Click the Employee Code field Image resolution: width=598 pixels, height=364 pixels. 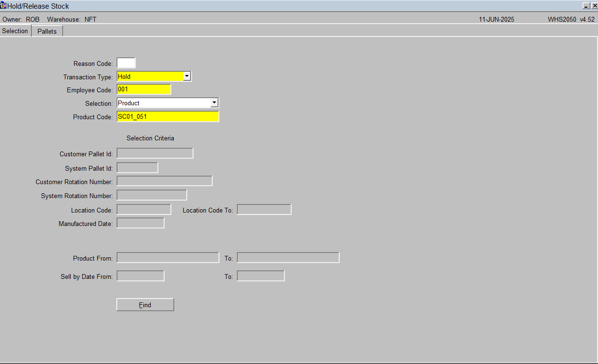click(144, 89)
